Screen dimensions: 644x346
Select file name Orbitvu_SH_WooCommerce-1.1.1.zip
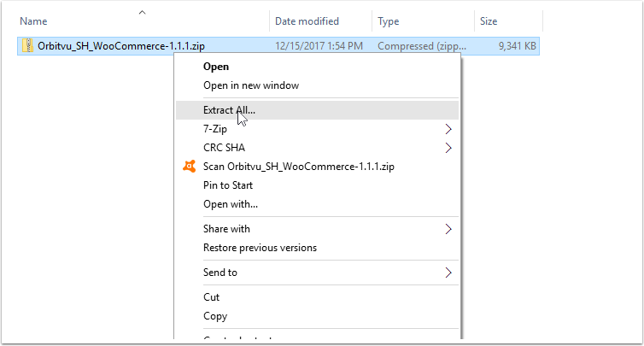click(121, 46)
